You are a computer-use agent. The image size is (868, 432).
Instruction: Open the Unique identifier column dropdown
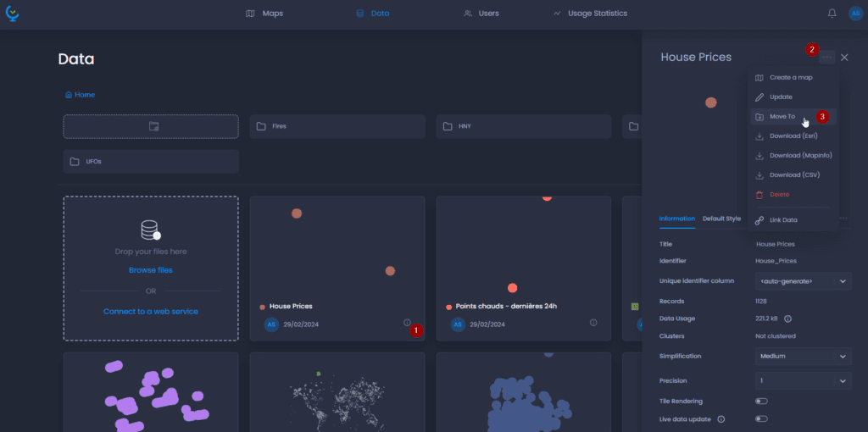pos(804,281)
